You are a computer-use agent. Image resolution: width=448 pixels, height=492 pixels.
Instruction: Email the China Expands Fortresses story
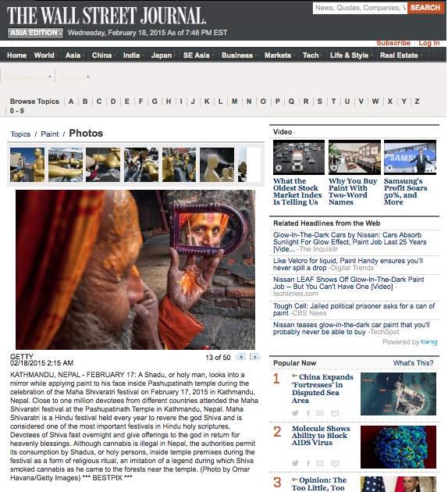click(x=320, y=413)
